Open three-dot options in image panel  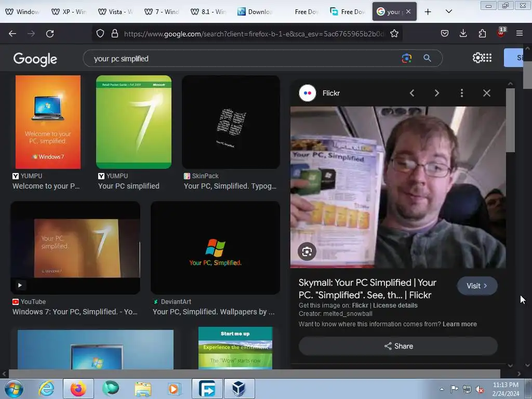coord(462,93)
